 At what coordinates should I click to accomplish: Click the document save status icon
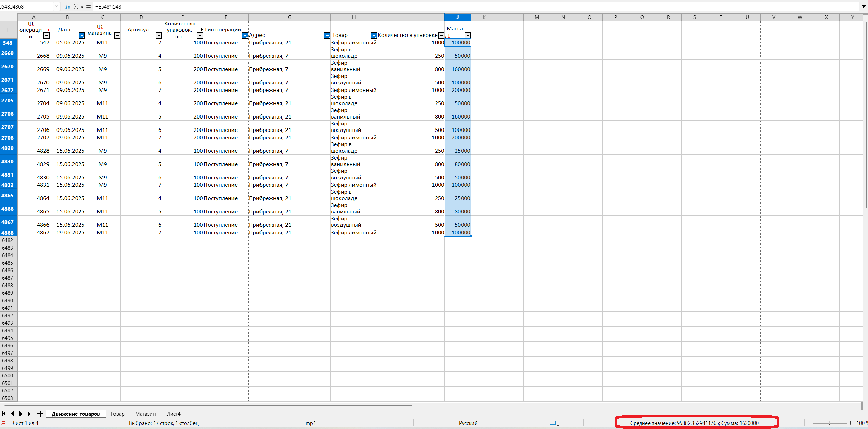pyautogui.click(x=4, y=423)
